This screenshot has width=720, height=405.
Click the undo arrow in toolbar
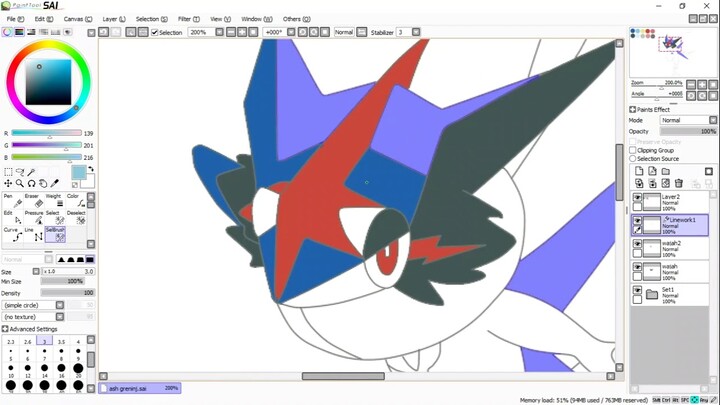104,32
